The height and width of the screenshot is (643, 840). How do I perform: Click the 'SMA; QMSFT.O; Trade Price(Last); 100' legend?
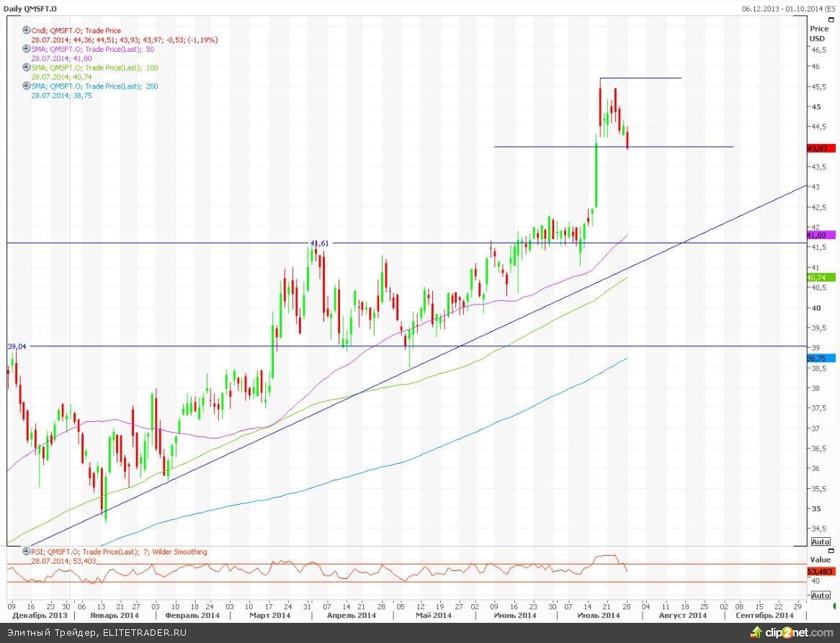[94, 68]
